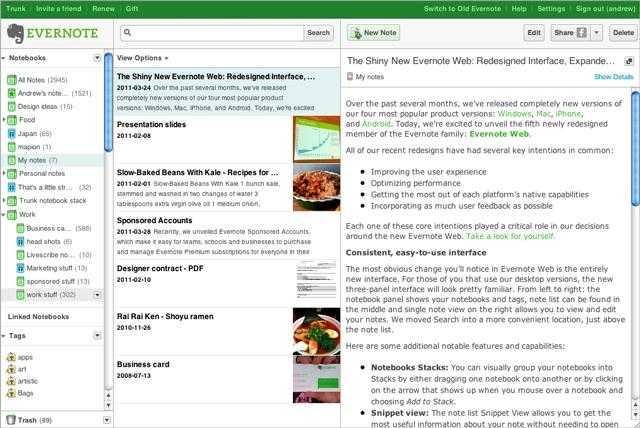This screenshot has width=640, height=428.
Task: Open Renew in the top bar
Action: 103,9
